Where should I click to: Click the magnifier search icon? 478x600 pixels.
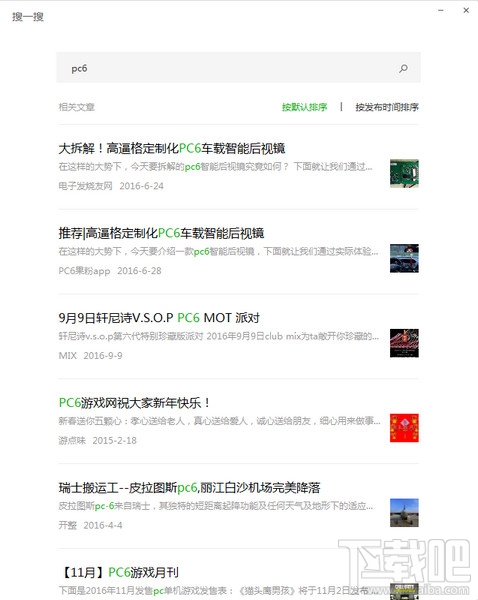pos(403,68)
